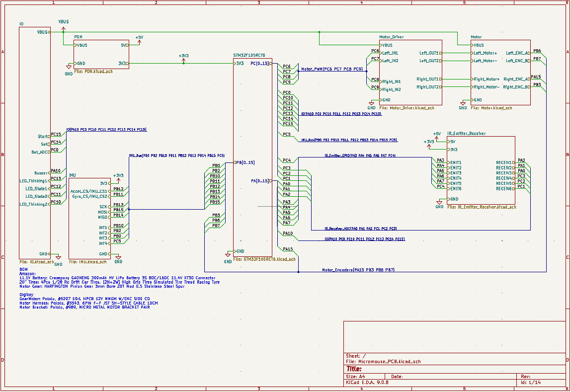This screenshot has width=571, height=392.
Task: Click the Right_IN2 pin on Motor_Driver
Action: (x=391, y=89)
